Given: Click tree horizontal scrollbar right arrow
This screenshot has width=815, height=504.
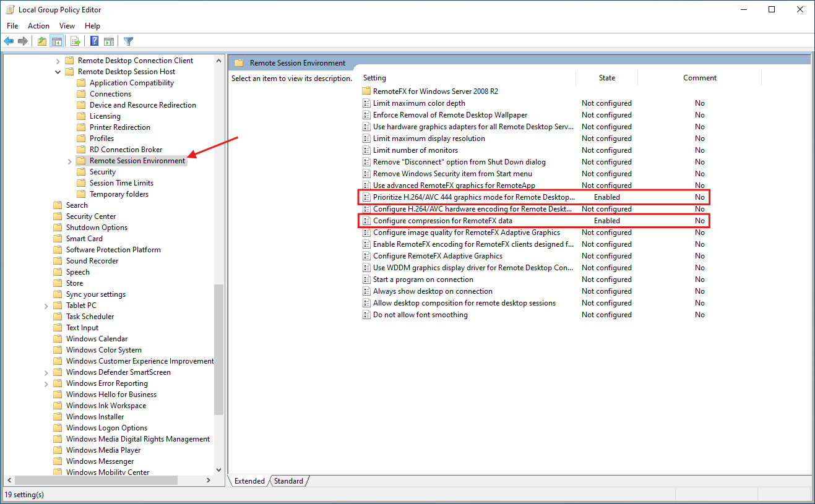Looking at the screenshot, I should pos(209,480).
